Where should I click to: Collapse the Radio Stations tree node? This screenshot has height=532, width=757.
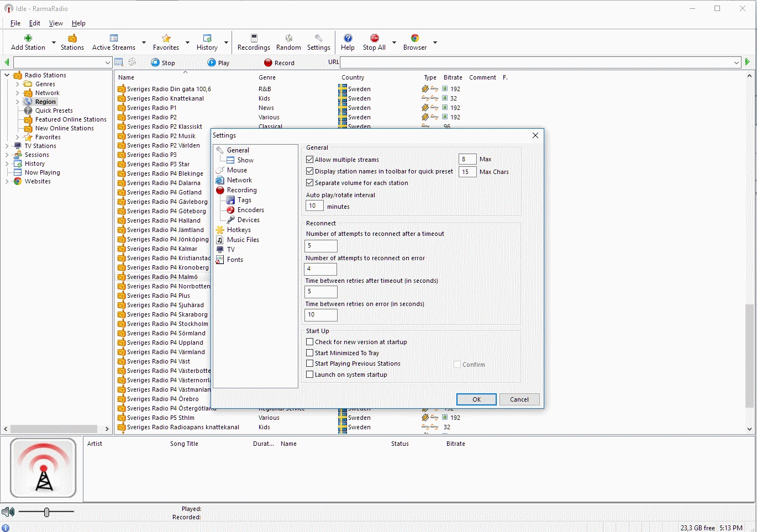click(x=7, y=75)
